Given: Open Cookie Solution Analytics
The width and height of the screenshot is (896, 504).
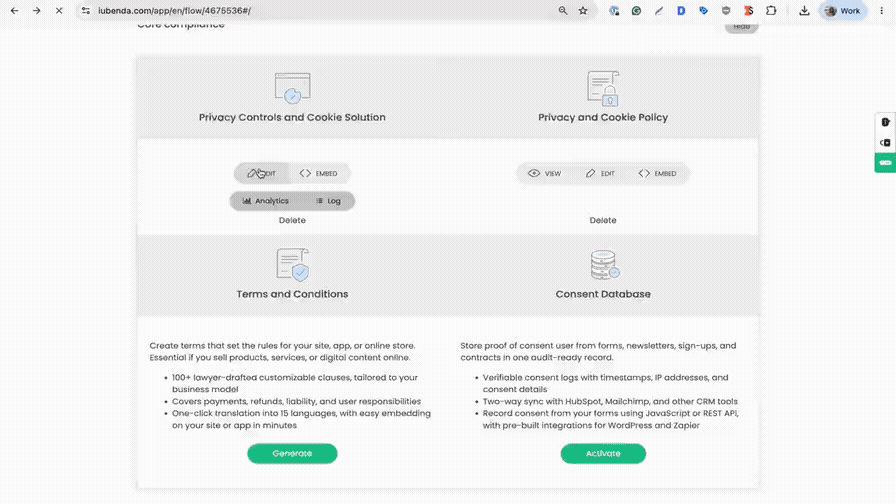Looking at the screenshot, I should click(x=266, y=201).
